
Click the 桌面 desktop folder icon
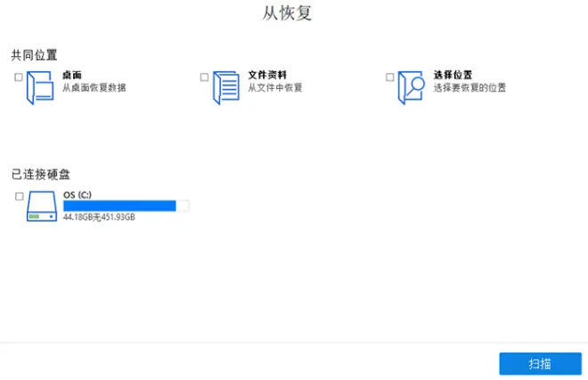coord(40,88)
